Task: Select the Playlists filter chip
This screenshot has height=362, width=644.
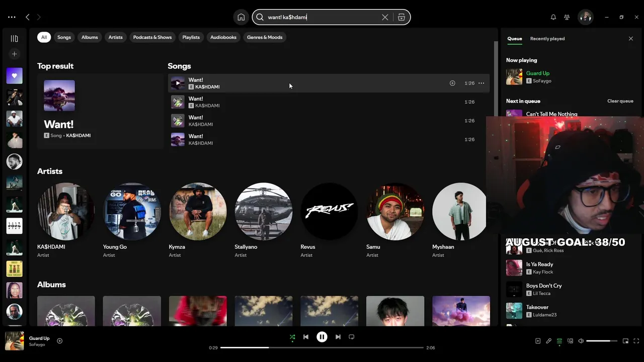Action: [191, 37]
